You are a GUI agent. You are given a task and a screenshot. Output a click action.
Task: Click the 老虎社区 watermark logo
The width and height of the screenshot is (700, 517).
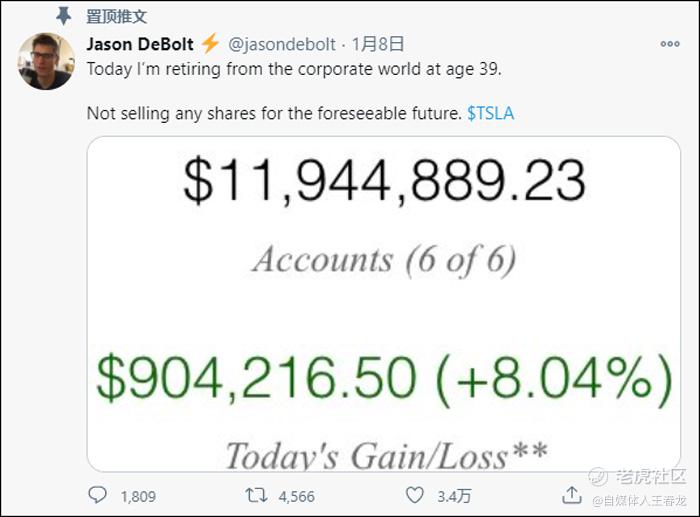638,476
